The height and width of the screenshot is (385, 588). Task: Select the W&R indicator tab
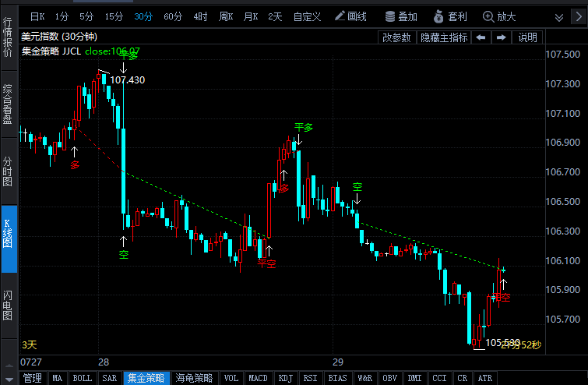point(365,378)
